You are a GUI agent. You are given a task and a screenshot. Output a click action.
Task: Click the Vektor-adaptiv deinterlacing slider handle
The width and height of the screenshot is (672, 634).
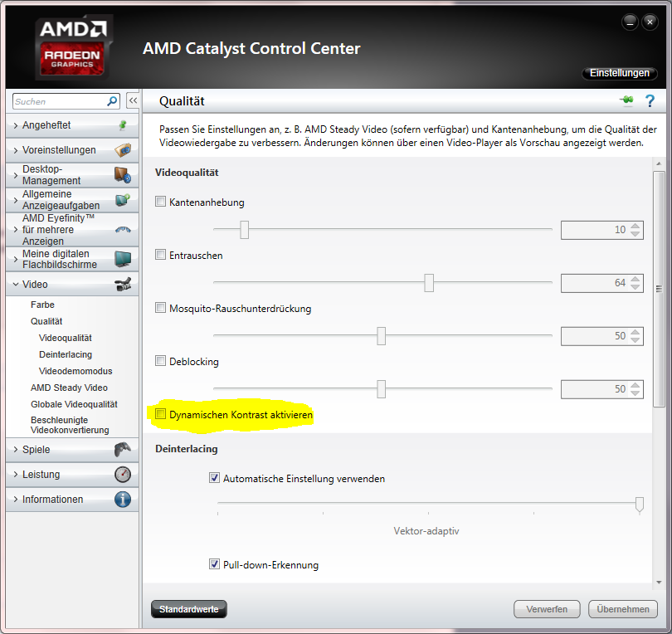click(640, 505)
